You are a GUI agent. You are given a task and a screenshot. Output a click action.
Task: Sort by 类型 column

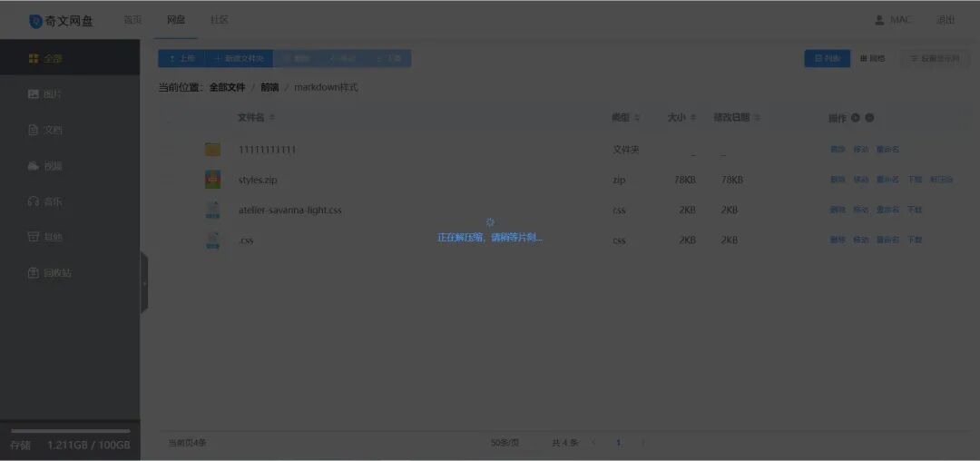tap(625, 117)
